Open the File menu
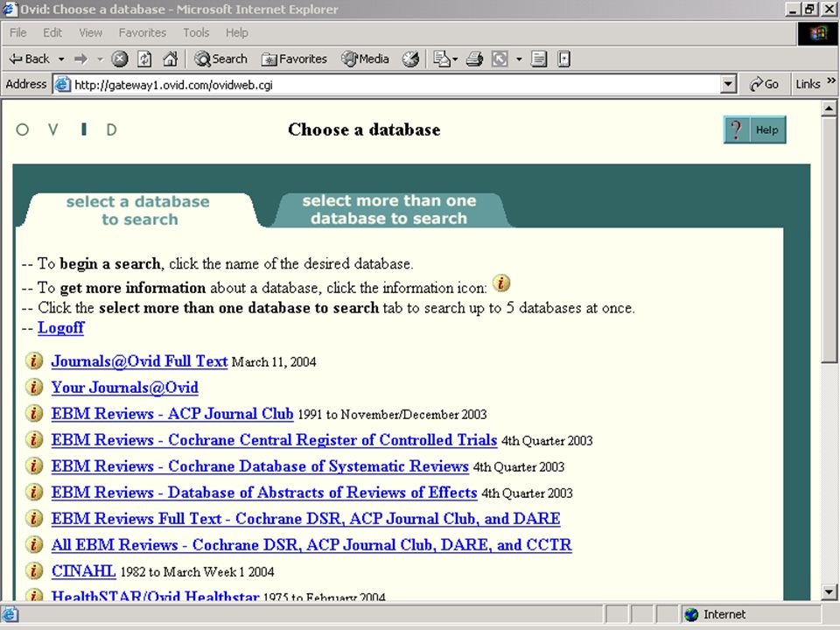The width and height of the screenshot is (840, 630). coord(17,32)
